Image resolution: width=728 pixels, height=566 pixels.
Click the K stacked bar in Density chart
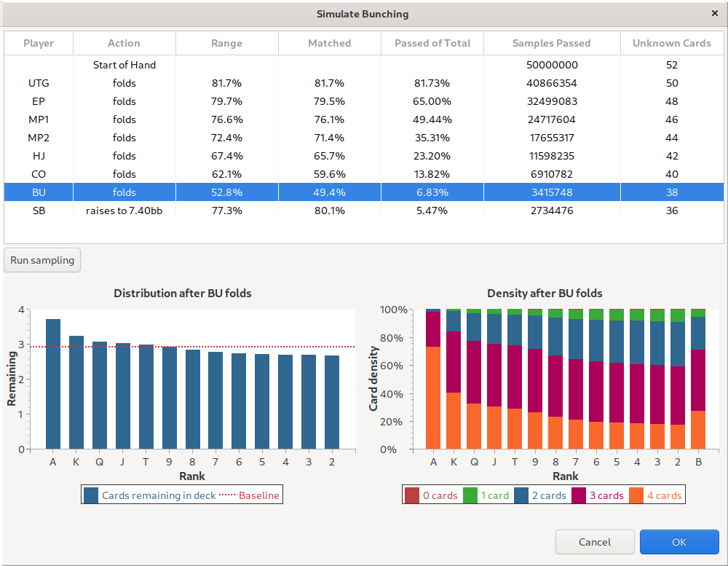click(454, 379)
